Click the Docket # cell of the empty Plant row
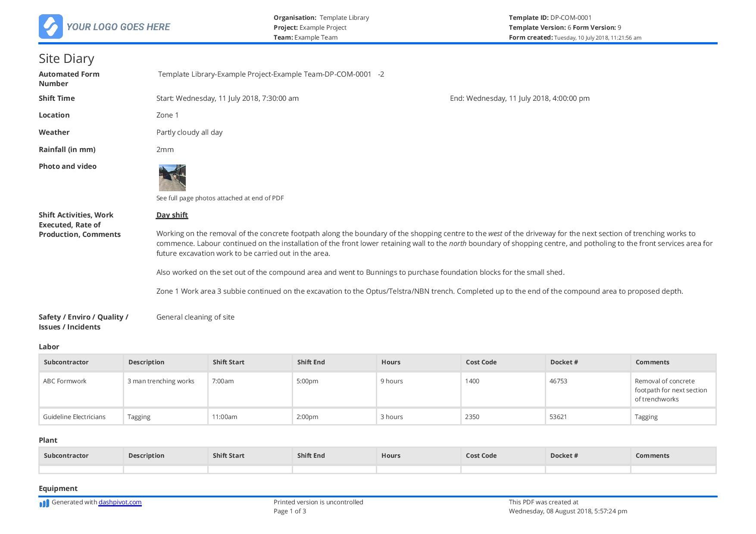The width and height of the screenshot is (756, 534). click(x=588, y=469)
